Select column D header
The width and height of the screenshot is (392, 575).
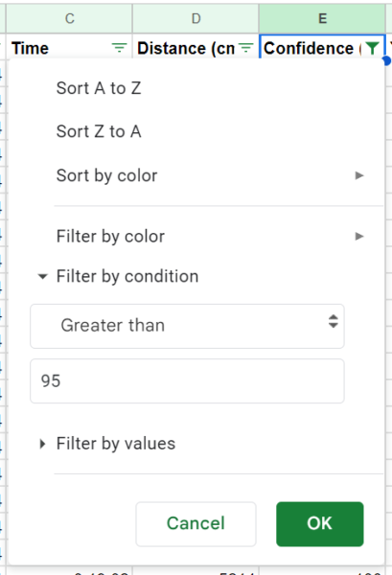tap(196, 18)
